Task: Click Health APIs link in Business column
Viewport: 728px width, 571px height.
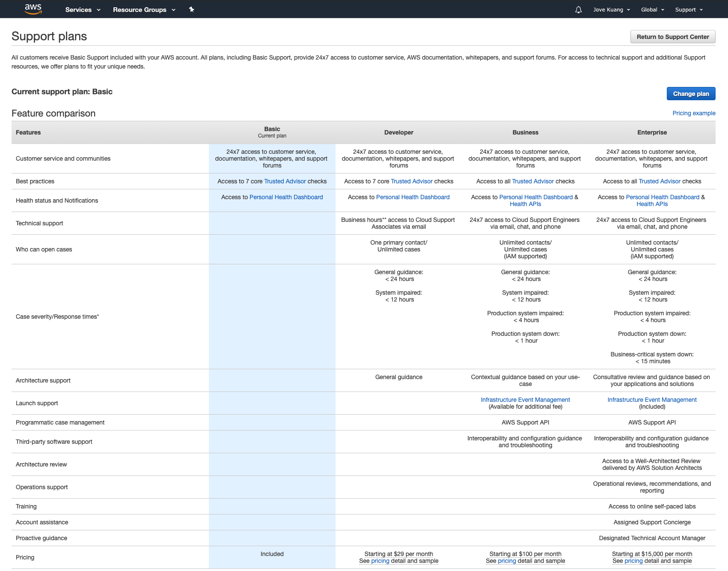Action: (x=525, y=204)
